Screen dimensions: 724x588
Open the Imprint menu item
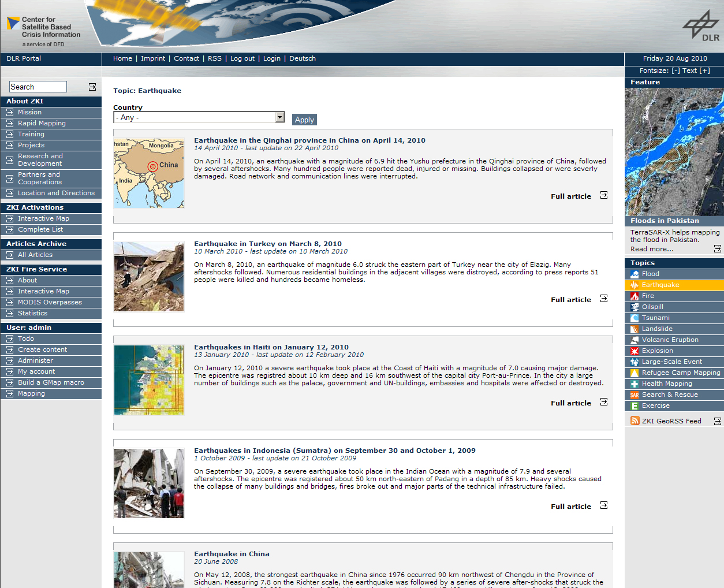click(152, 59)
